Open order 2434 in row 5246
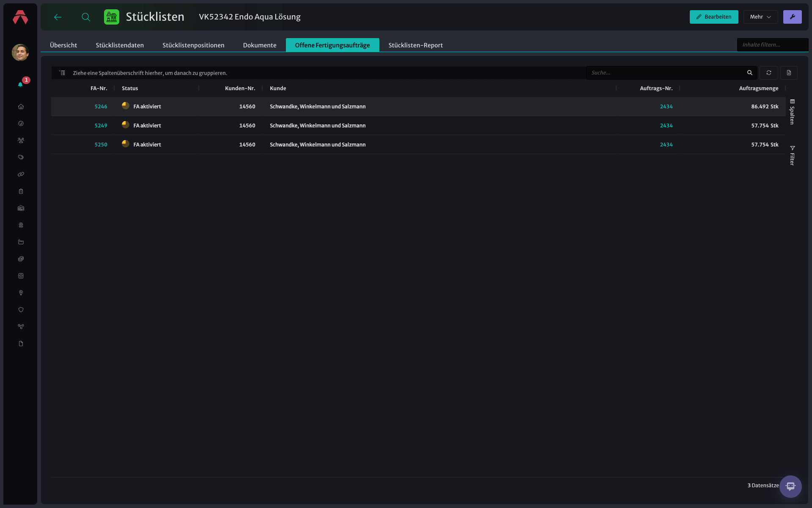Viewport: 812px width, 508px height. (x=666, y=106)
